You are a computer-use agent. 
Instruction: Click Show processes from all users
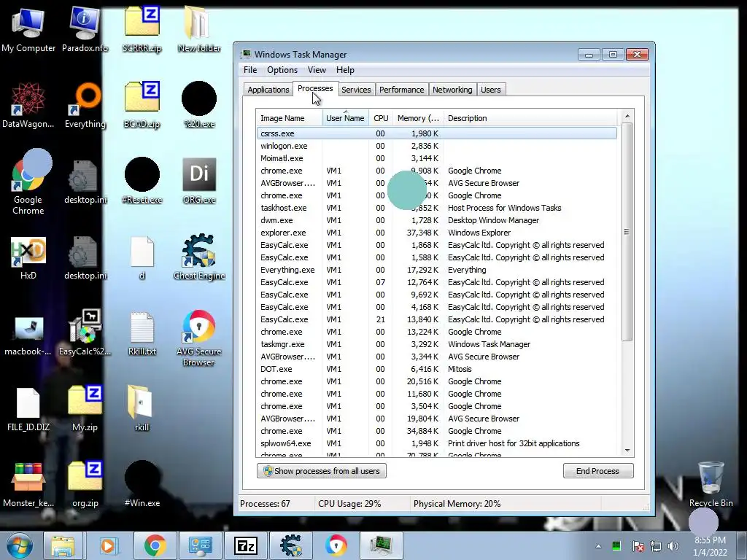(x=322, y=471)
